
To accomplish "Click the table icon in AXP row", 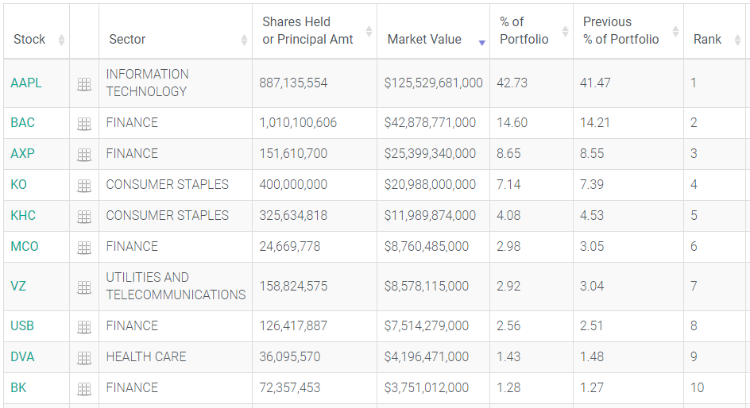I will point(84,155).
